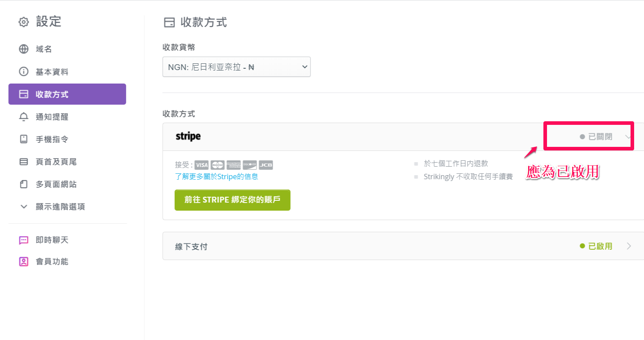
Task: Open the 收款貨幣 NGN currency dropdown
Action: 236,67
